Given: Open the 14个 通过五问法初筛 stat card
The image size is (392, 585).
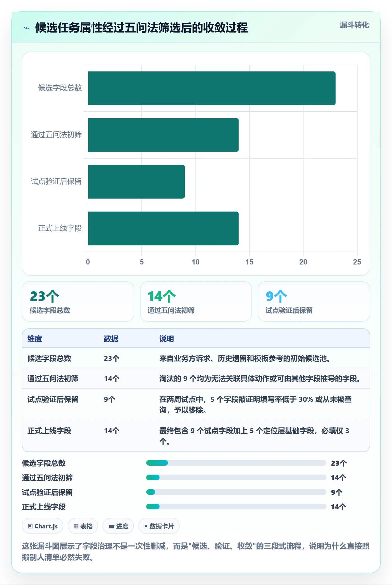Looking at the screenshot, I should [x=196, y=301].
